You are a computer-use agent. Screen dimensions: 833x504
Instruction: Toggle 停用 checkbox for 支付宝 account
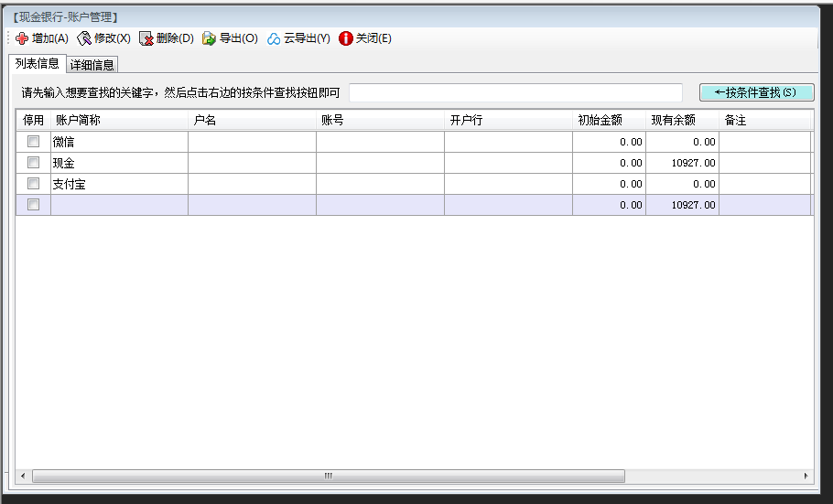tap(33, 184)
